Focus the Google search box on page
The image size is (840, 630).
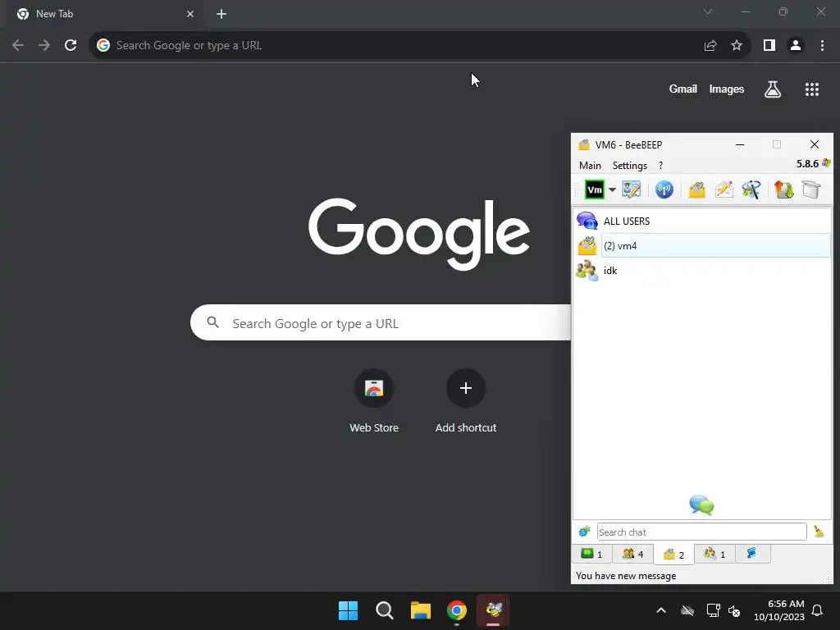[381, 322]
